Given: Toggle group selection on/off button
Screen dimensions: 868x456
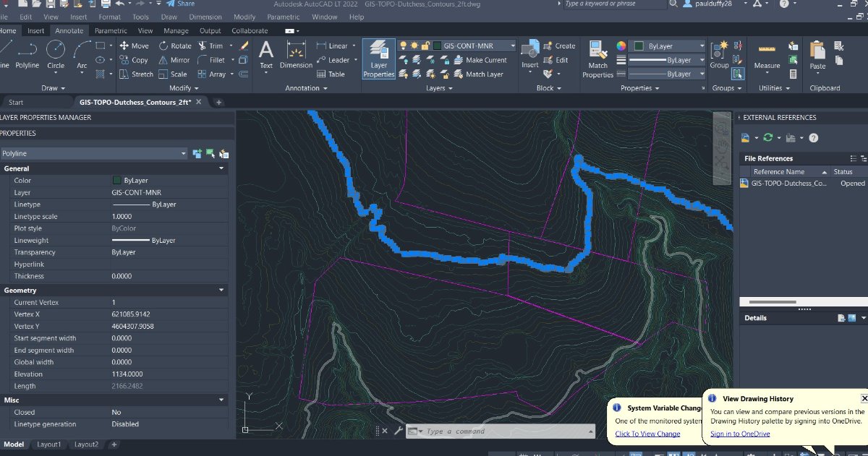Looking at the screenshot, I should click(737, 74).
